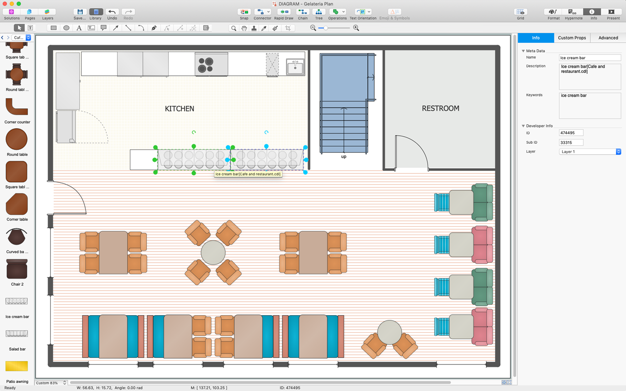Viewport: 626px width, 391px height.
Task: Select the Text tool with letter A
Action: (x=79, y=28)
